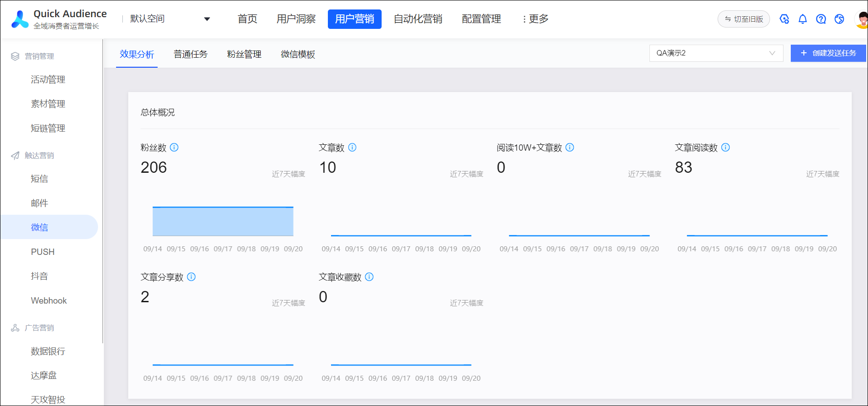868x406 pixels.
Task: Click the info icon beside 文章数
Action: (352, 148)
